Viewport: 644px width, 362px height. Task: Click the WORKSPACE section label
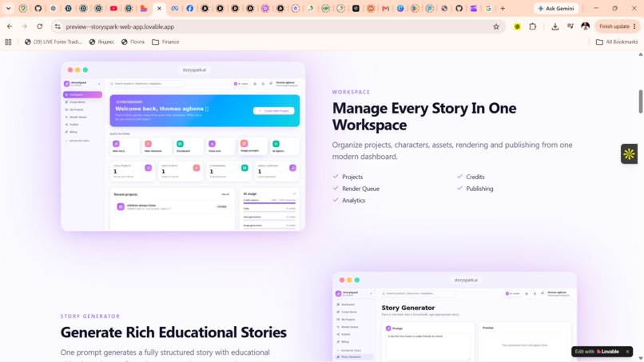351,92
